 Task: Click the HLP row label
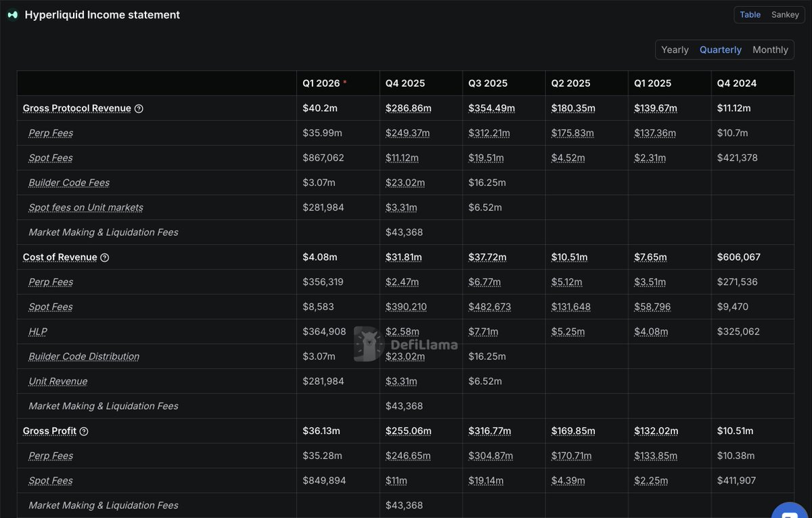(x=38, y=332)
